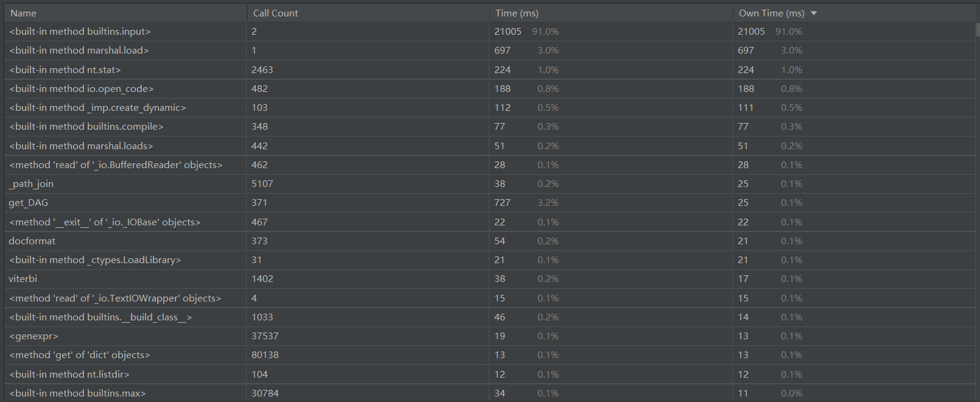Viewport: 980px width, 402px height.
Task: Open the viterbi function entry
Action: pyautogui.click(x=489, y=279)
